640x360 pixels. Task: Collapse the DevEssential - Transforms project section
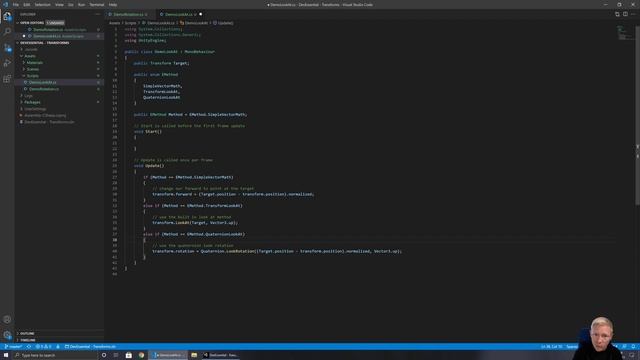(44, 42)
